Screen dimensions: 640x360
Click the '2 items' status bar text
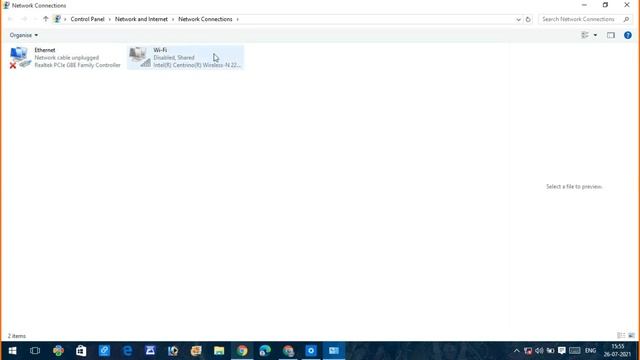coord(17,336)
